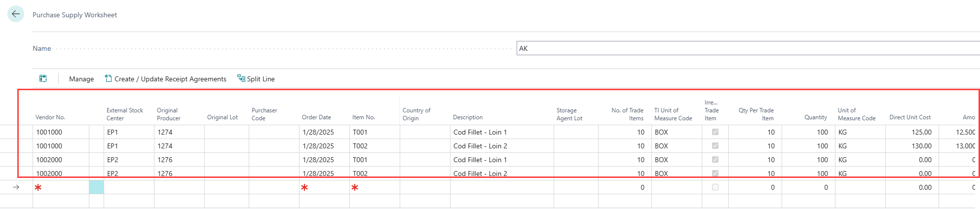Open the Manage menu
This screenshot has height=209, width=980.
[x=81, y=79]
